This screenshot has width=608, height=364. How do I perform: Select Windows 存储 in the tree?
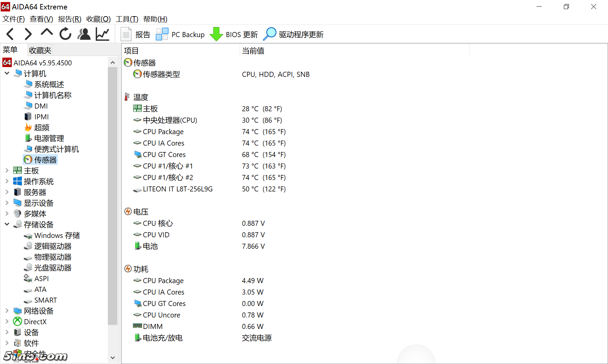point(57,235)
